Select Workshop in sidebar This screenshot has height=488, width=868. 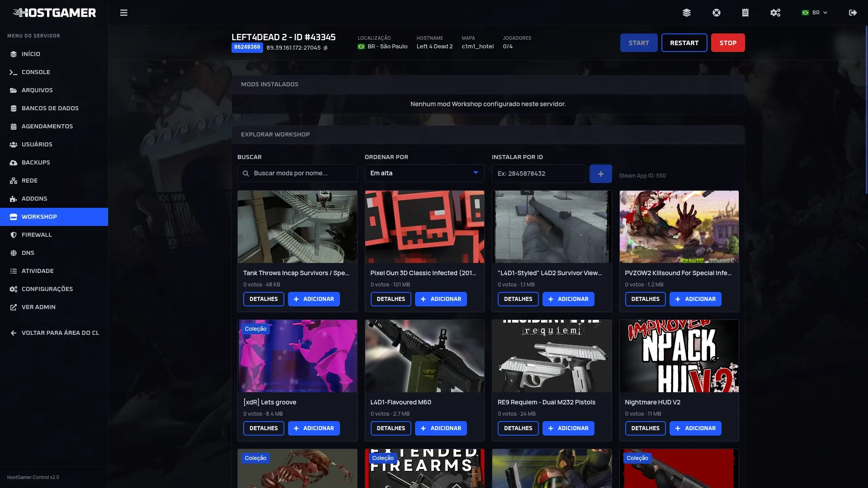click(54, 217)
